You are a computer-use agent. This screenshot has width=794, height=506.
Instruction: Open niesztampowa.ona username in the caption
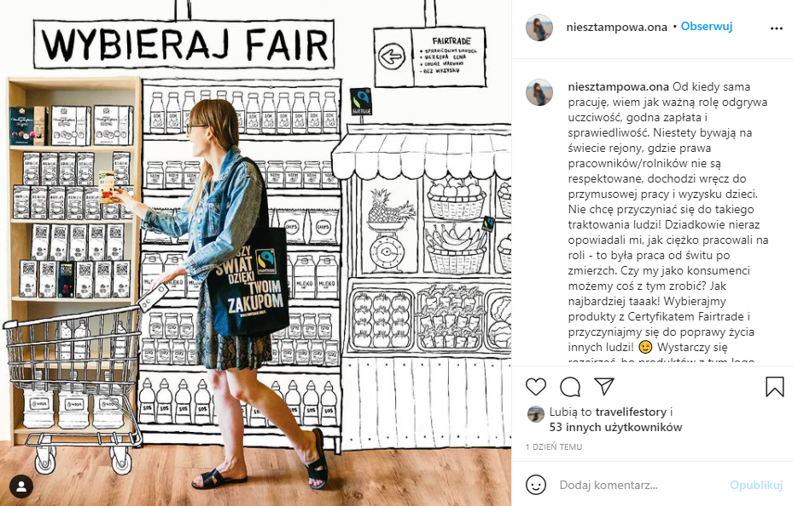tap(618, 87)
